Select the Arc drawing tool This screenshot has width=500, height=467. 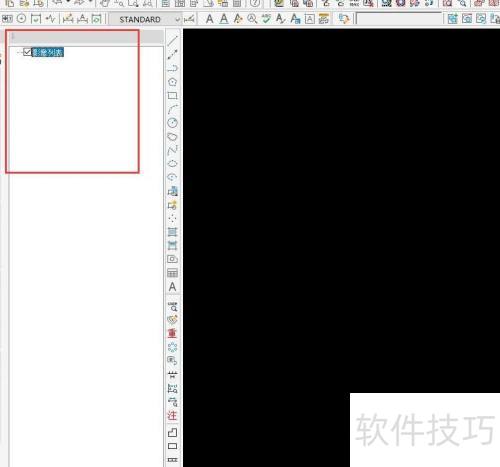pyautogui.click(x=172, y=109)
